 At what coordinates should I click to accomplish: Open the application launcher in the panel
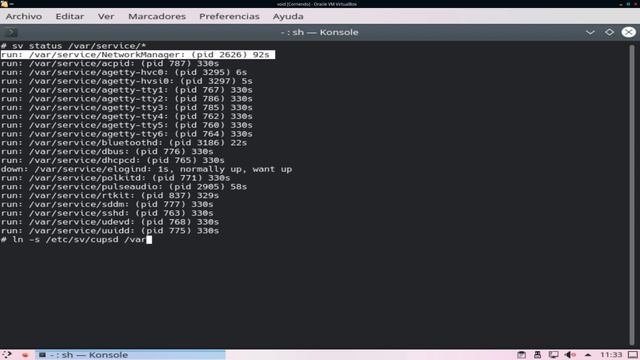click(7, 355)
